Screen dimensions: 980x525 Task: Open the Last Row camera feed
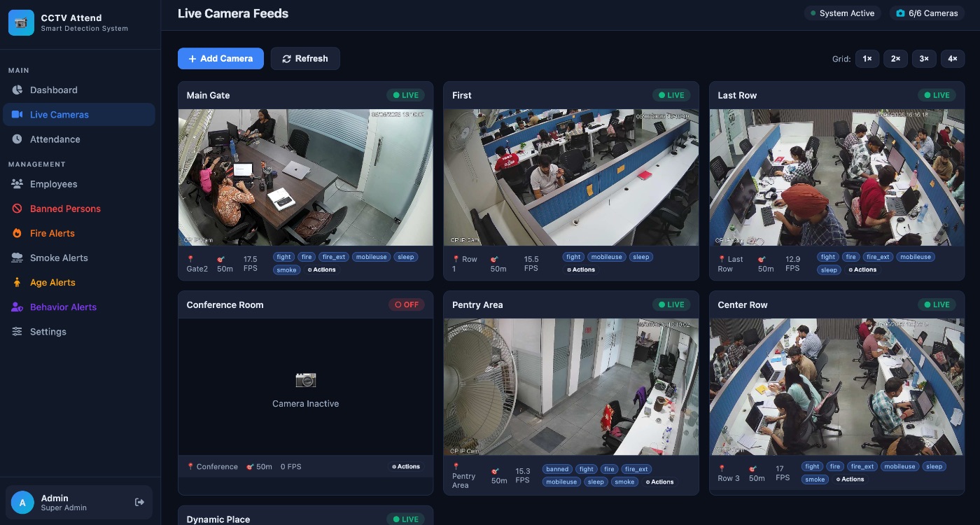[837, 177]
